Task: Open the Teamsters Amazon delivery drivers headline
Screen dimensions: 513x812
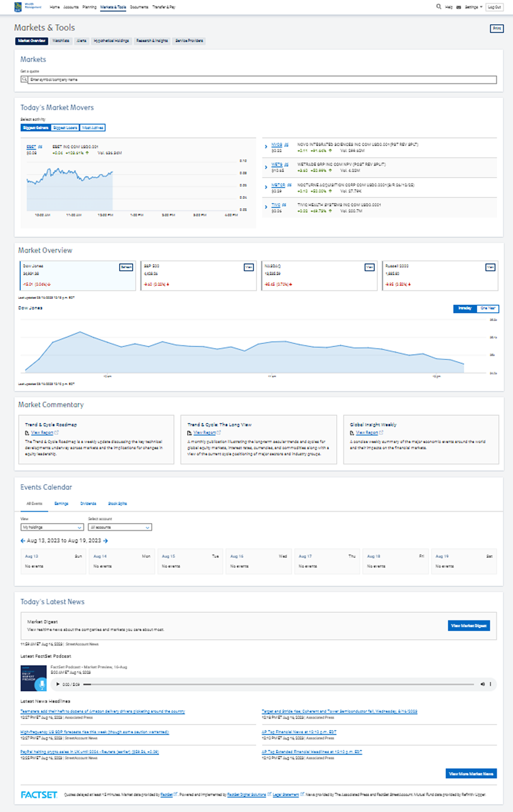Action: tap(103, 712)
